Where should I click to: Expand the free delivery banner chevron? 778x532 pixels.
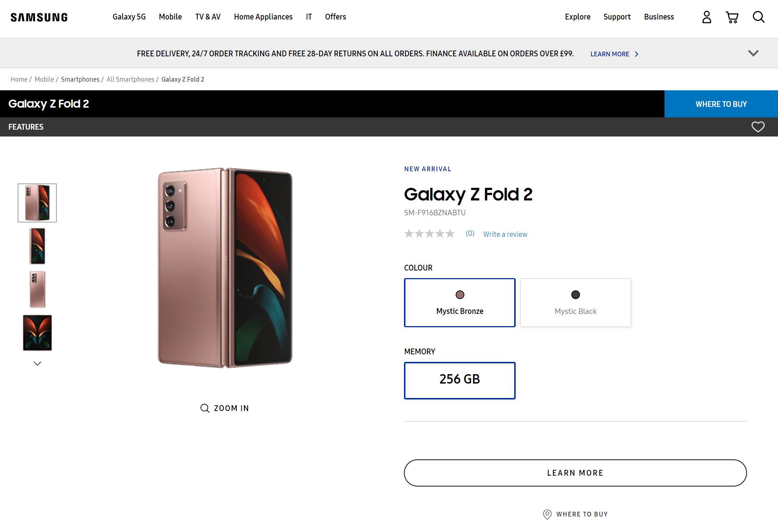tap(753, 53)
